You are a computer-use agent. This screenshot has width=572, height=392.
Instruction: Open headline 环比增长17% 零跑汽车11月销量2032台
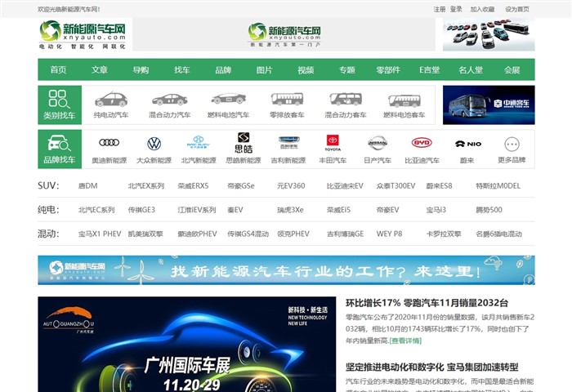pos(427,303)
